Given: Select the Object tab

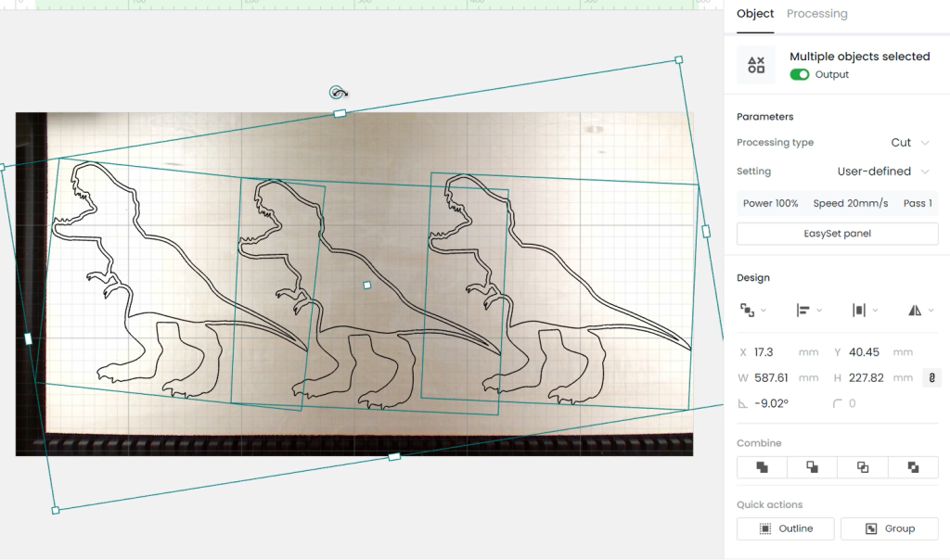Looking at the screenshot, I should pos(755,14).
